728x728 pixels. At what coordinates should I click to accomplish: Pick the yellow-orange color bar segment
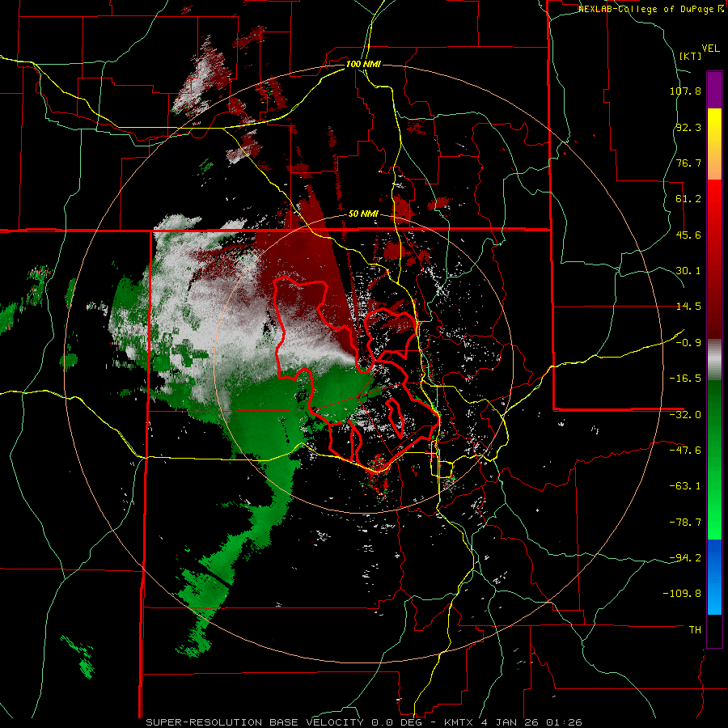point(714,144)
